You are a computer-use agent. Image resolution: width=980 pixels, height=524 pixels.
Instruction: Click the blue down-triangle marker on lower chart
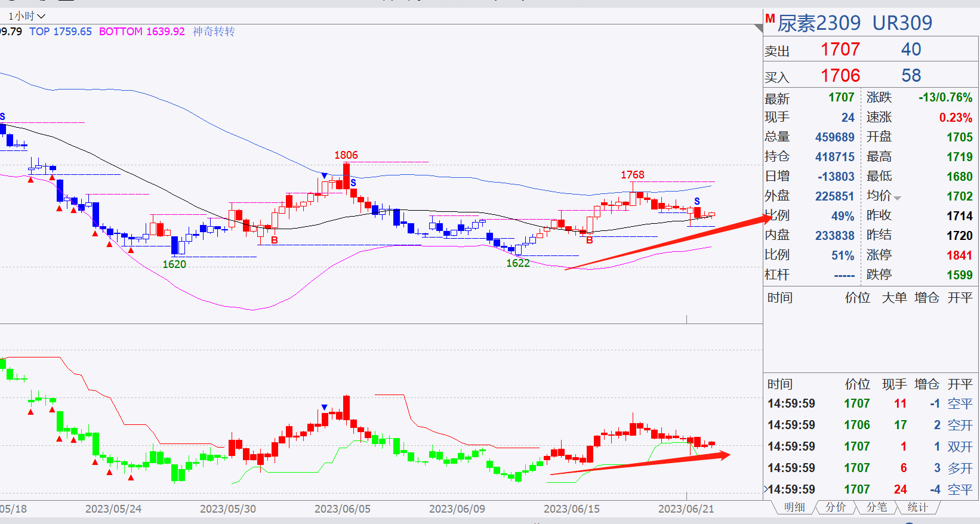tap(324, 407)
